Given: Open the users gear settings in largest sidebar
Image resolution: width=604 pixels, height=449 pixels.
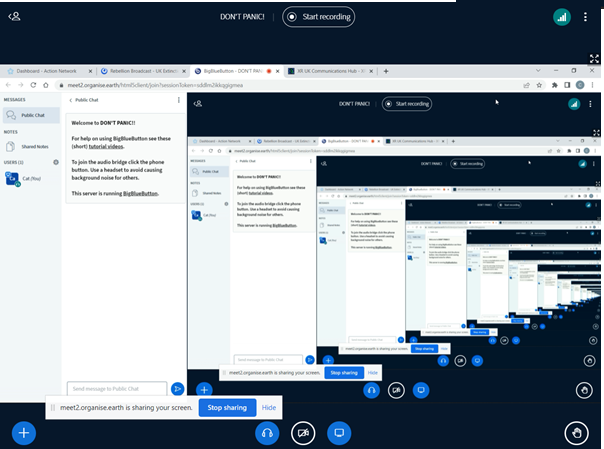Looking at the screenshot, I should (x=56, y=162).
